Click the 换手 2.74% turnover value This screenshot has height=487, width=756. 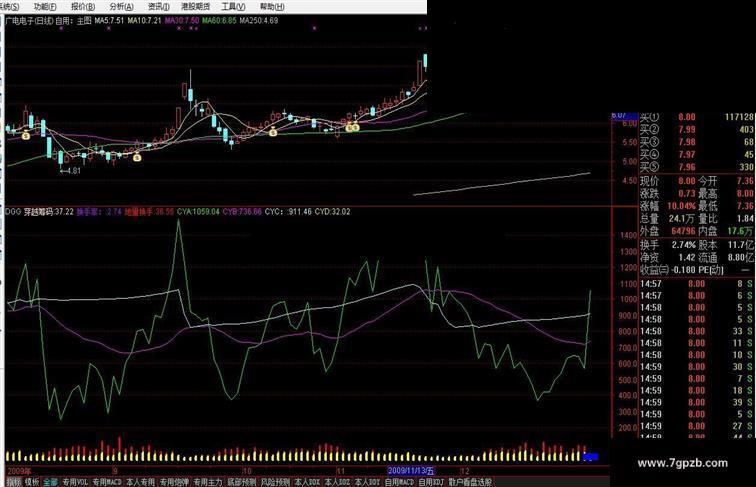coord(684,245)
